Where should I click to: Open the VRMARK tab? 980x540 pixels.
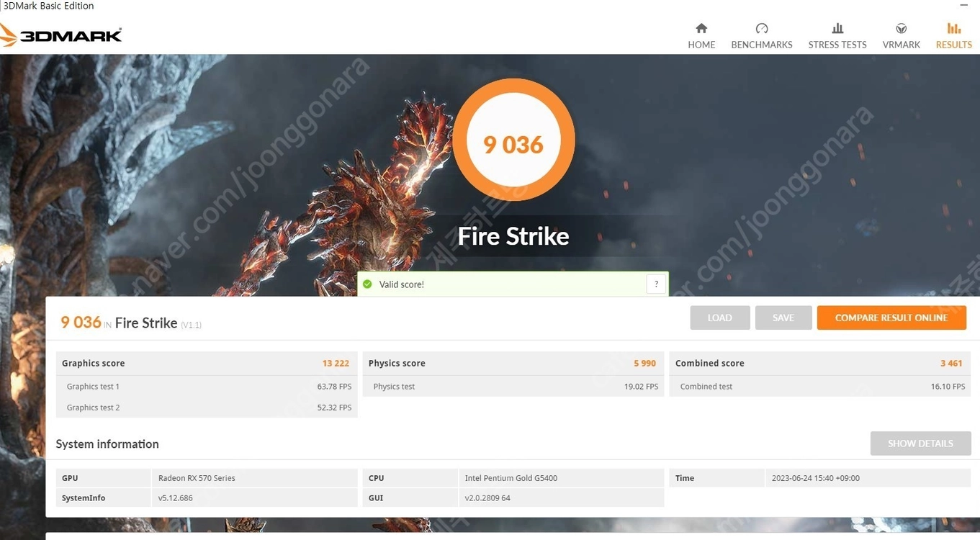902,36
